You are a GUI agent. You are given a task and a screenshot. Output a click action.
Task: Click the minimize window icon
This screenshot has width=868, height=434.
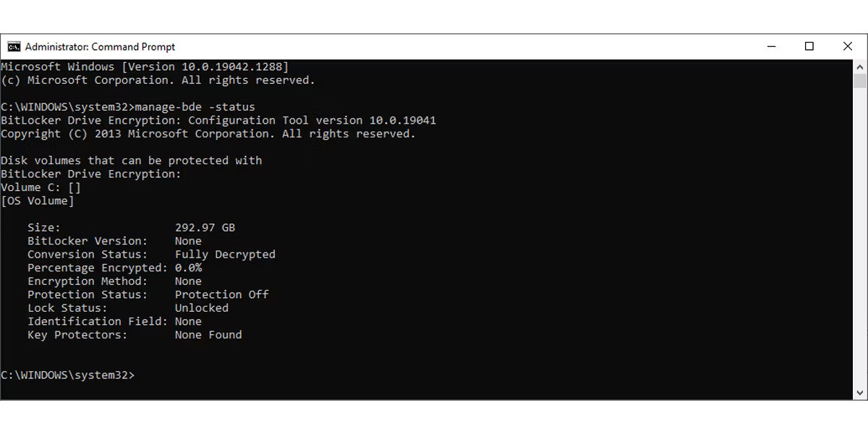click(771, 46)
